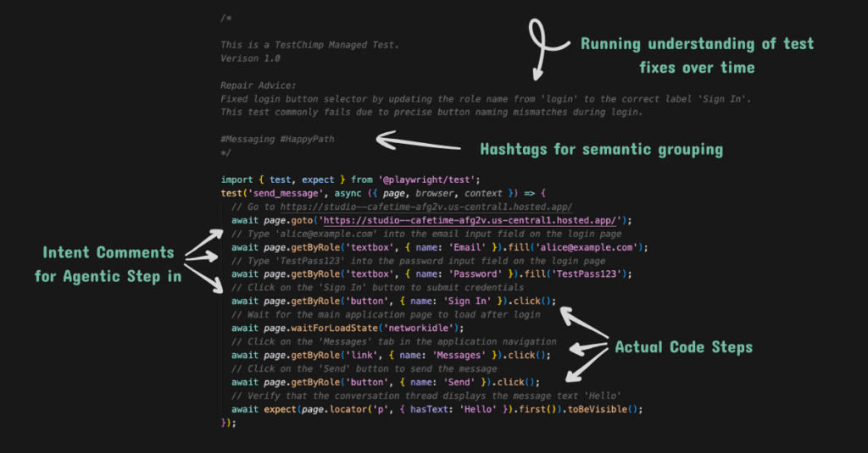This screenshot has height=453, width=868.
Task: Click the 'Hashtags for semantic grouping' annotation
Action: [x=601, y=150]
